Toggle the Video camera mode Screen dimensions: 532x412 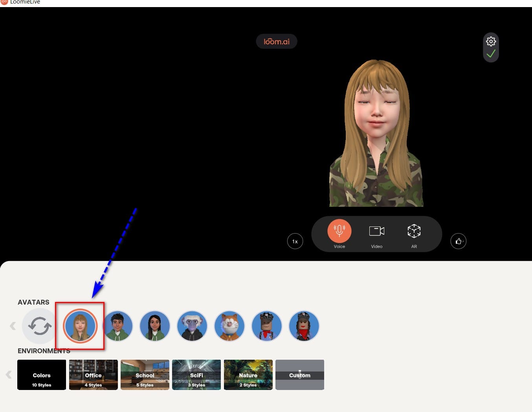click(376, 231)
